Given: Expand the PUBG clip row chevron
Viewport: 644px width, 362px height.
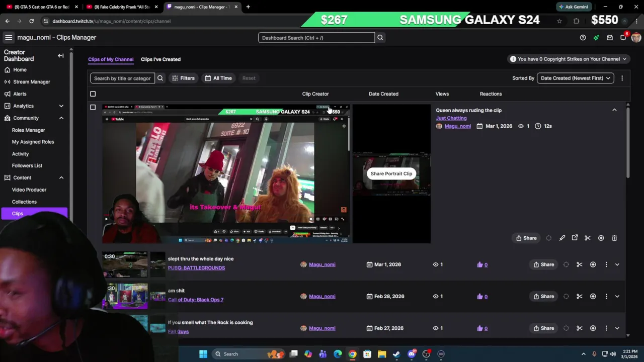Looking at the screenshot, I should (x=617, y=264).
